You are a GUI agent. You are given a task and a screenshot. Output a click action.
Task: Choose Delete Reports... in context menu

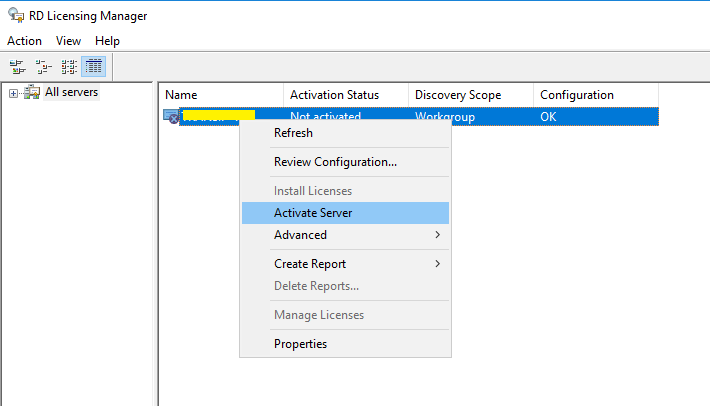[345, 286]
